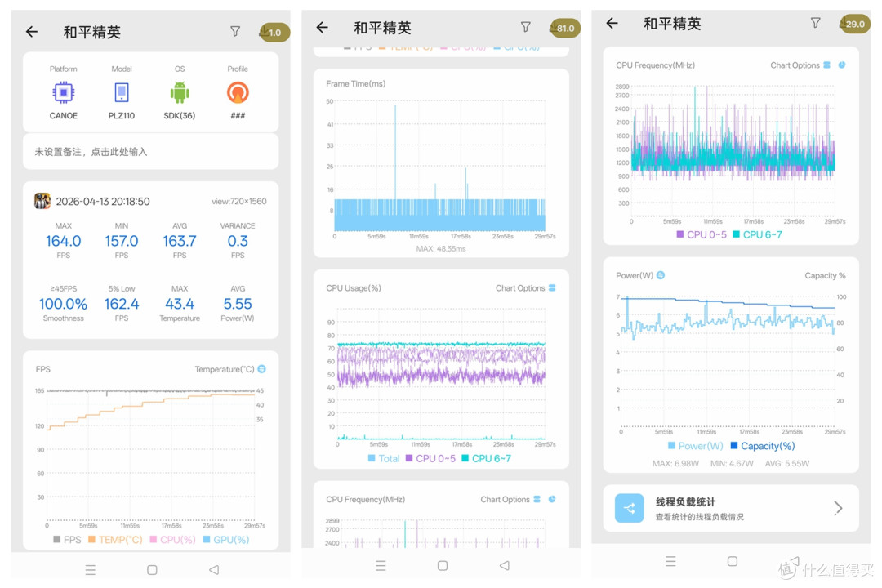Tap the MAX: 48.35ms label
This screenshot has height=588, width=882.
click(x=441, y=249)
